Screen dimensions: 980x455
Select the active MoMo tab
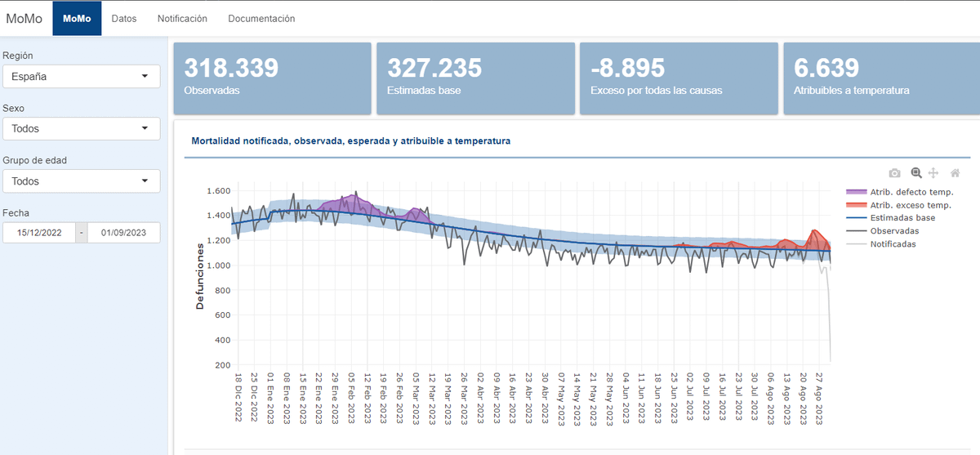[x=77, y=18]
